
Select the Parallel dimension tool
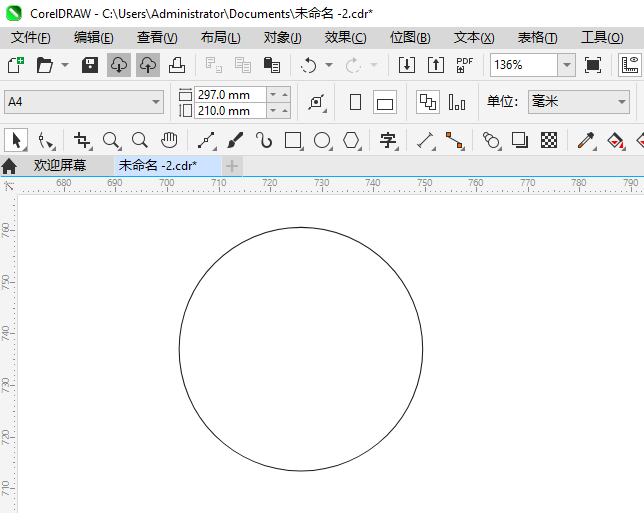426,140
